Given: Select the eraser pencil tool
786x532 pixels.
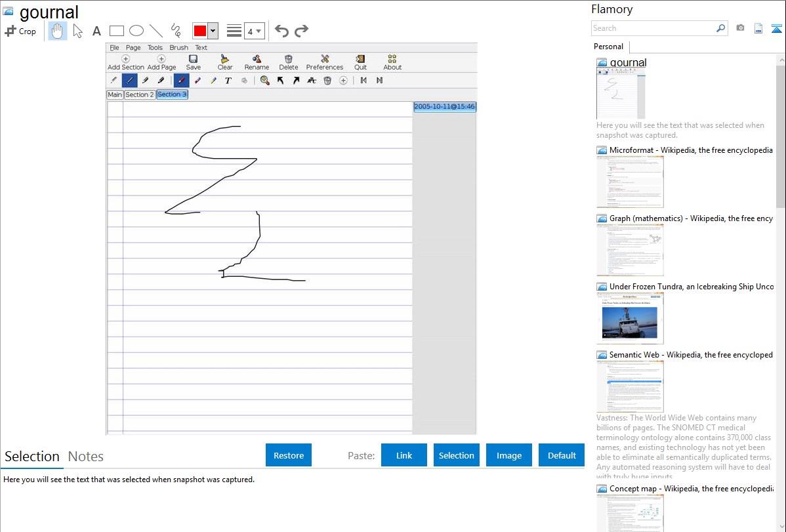Looking at the screenshot, I should [x=197, y=80].
